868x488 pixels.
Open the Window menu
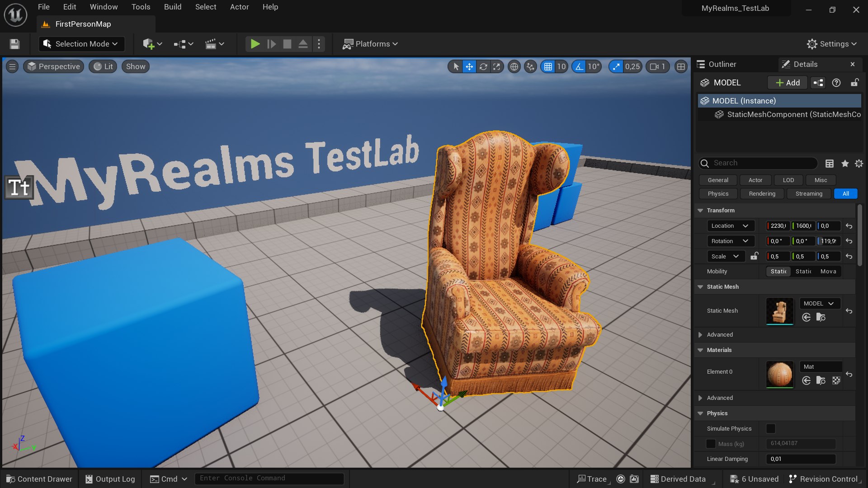(104, 7)
